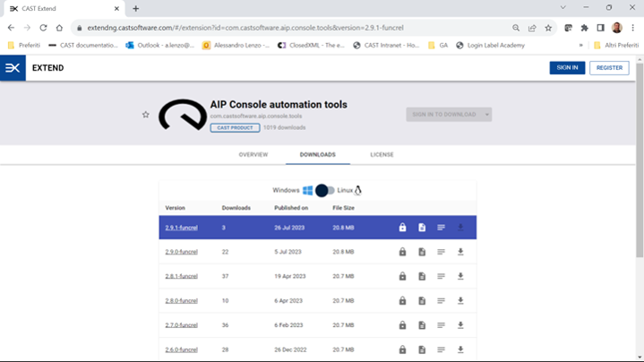Open the document icon for 2.6.0-funcrel
This screenshot has height=362, width=644.
coord(422,349)
